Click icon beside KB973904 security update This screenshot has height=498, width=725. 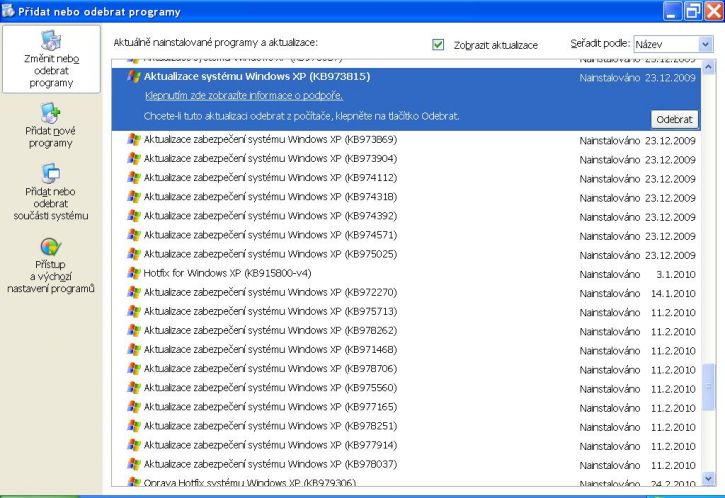(134, 159)
